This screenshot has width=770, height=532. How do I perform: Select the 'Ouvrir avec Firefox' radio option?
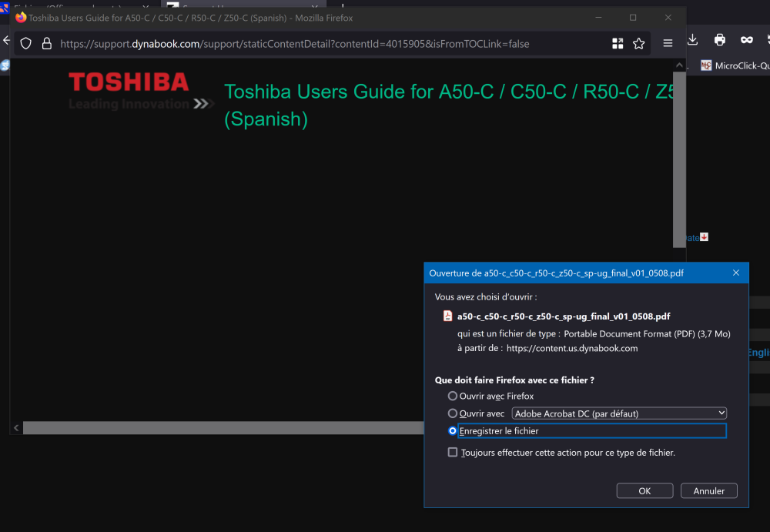point(453,396)
